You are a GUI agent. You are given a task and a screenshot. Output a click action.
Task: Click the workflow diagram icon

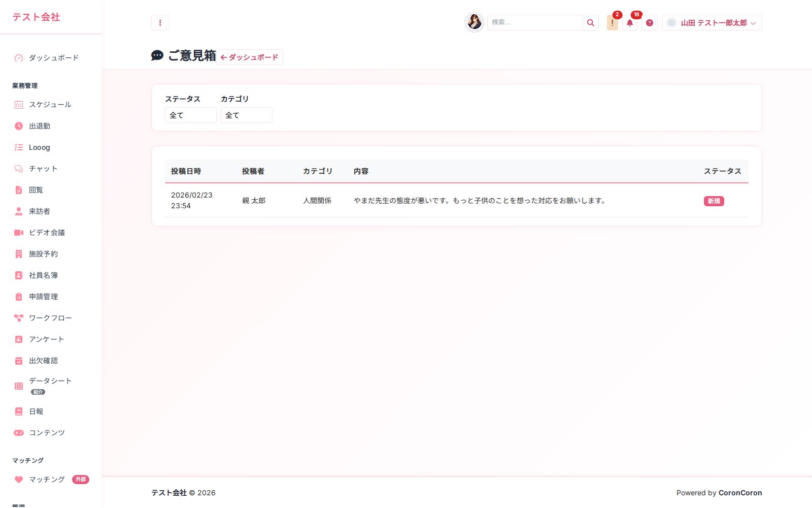click(x=19, y=318)
